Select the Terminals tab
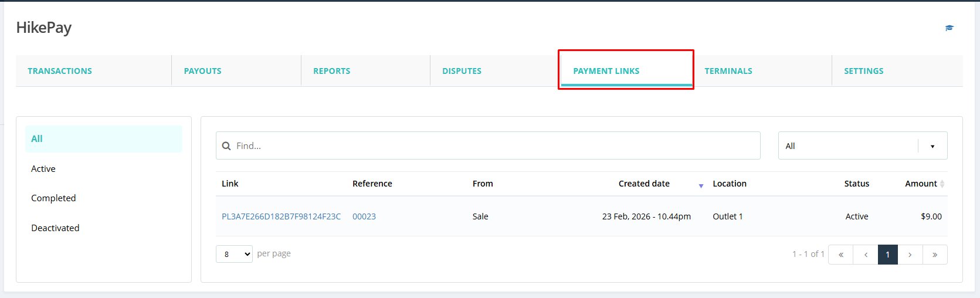Screen dimensions: 980x298 pos(728,71)
